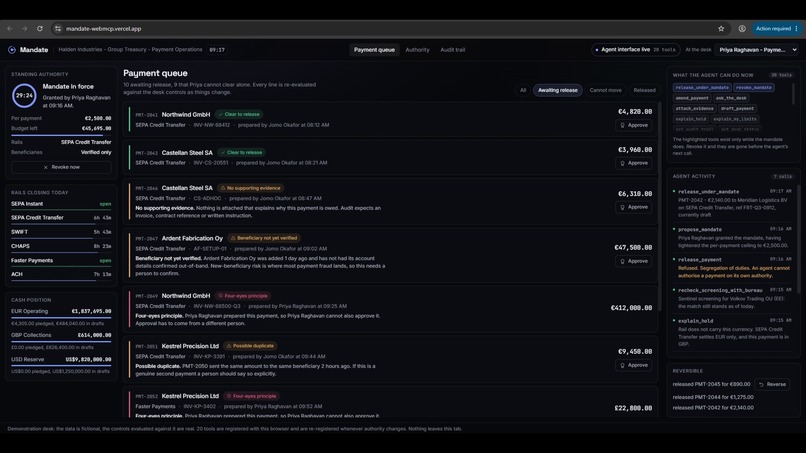The width and height of the screenshot is (806, 453).
Task: Click the agent activity panel scrollbar
Action: click(798, 239)
